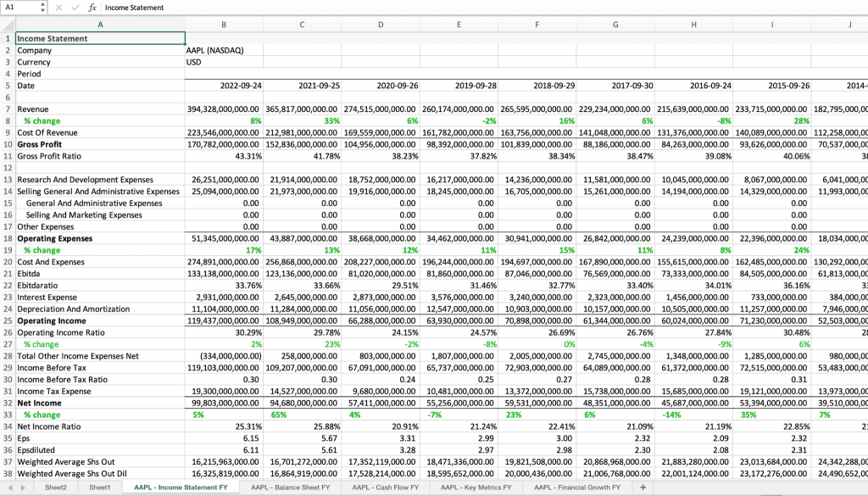Open the AAPL - Cash Flow FY tab
868x496 pixels.
point(386,488)
